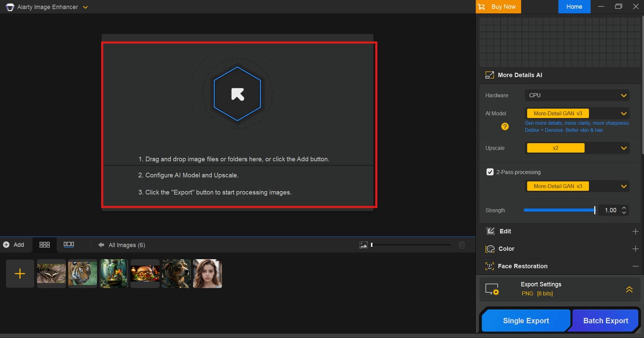Switch to filmstrip view icon
Screen dimensions: 644x338
click(69, 244)
